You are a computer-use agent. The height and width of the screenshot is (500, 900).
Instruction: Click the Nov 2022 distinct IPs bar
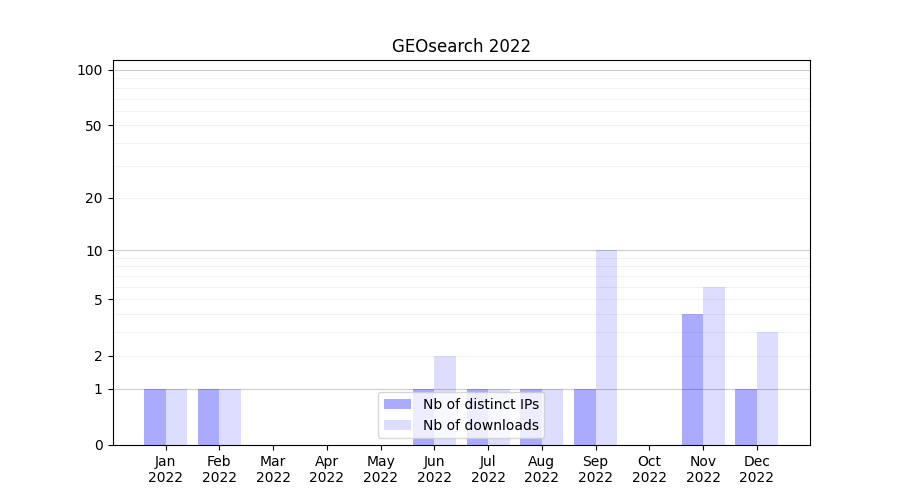692,380
